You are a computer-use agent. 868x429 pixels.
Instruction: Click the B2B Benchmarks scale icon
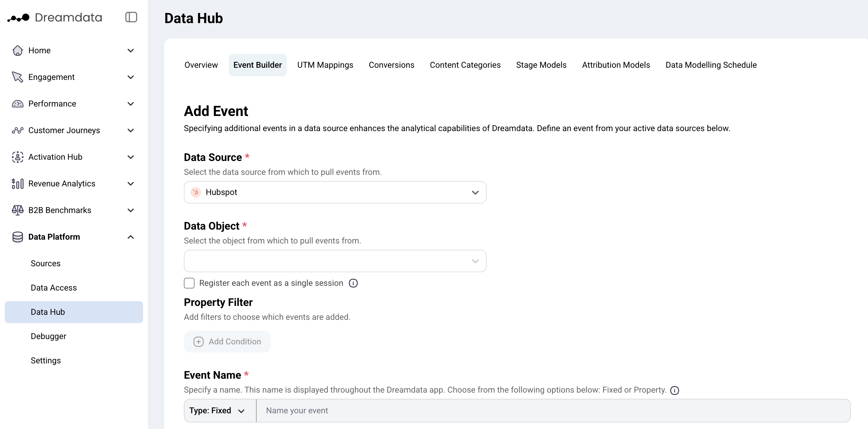click(17, 210)
